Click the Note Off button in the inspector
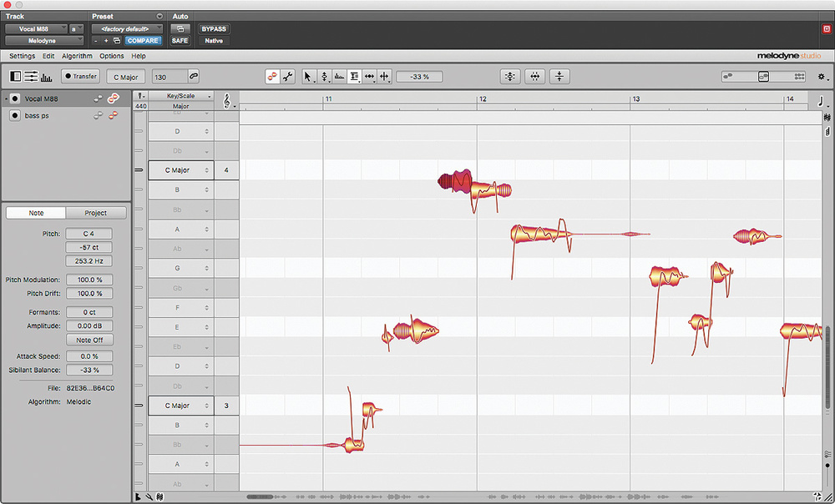 point(89,340)
